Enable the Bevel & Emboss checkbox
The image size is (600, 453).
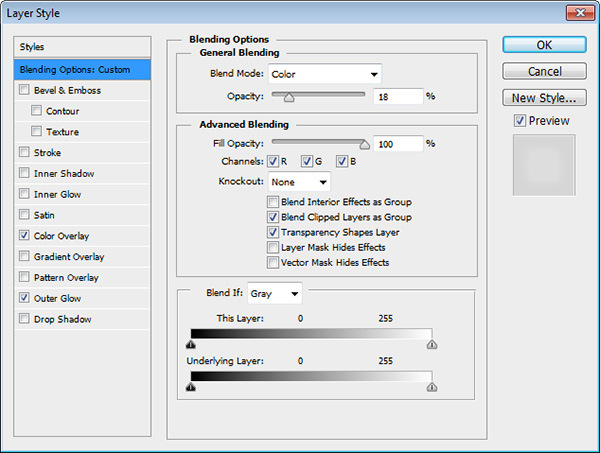pyautogui.click(x=23, y=90)
